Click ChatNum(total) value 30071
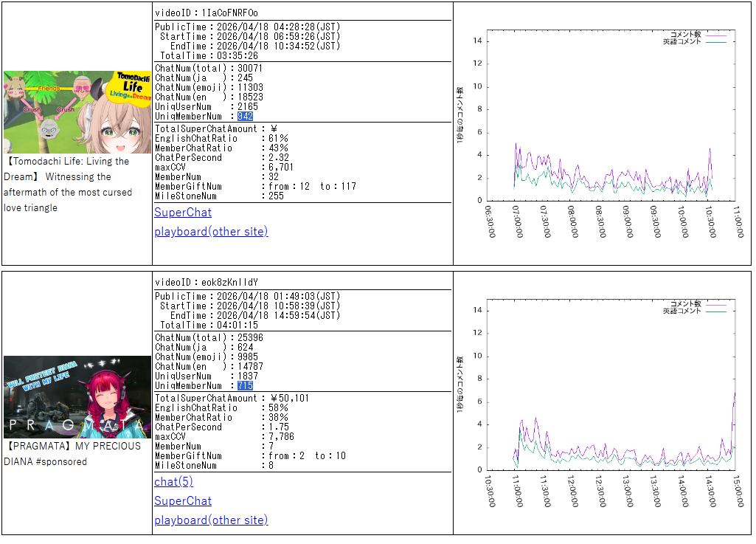Screen dimensions: 756x544 point(250,69)
